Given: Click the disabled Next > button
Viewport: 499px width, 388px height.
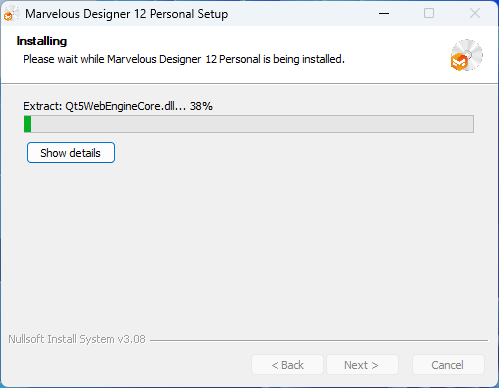Looking at the screenshot, I should tap(362, 365).
